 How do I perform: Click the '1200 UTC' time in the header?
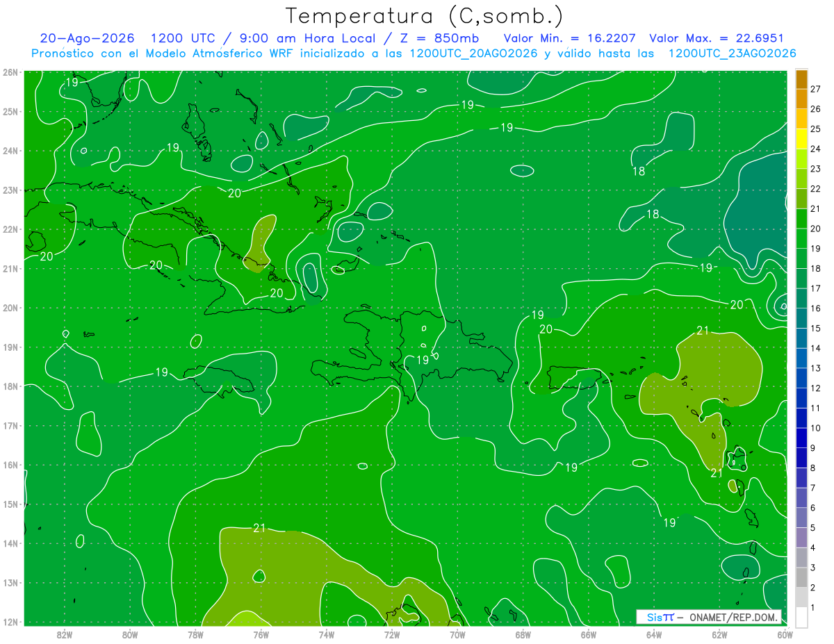coord(183,38)
